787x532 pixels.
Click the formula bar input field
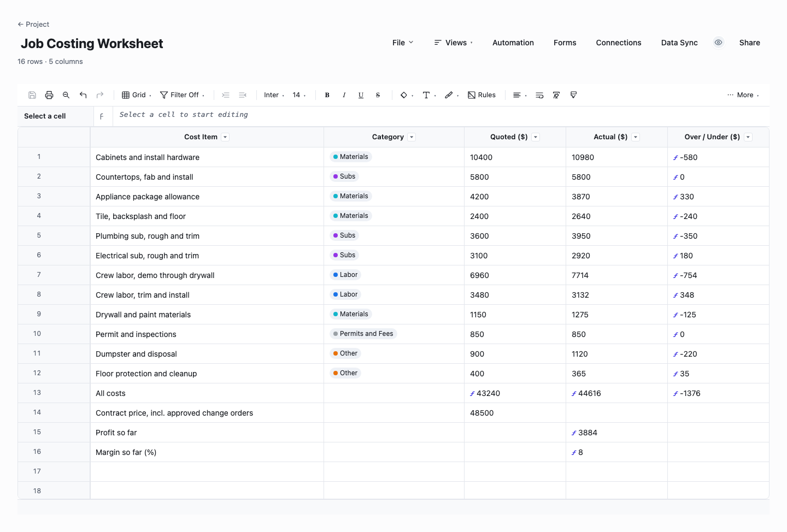click(x=441, y=115)
